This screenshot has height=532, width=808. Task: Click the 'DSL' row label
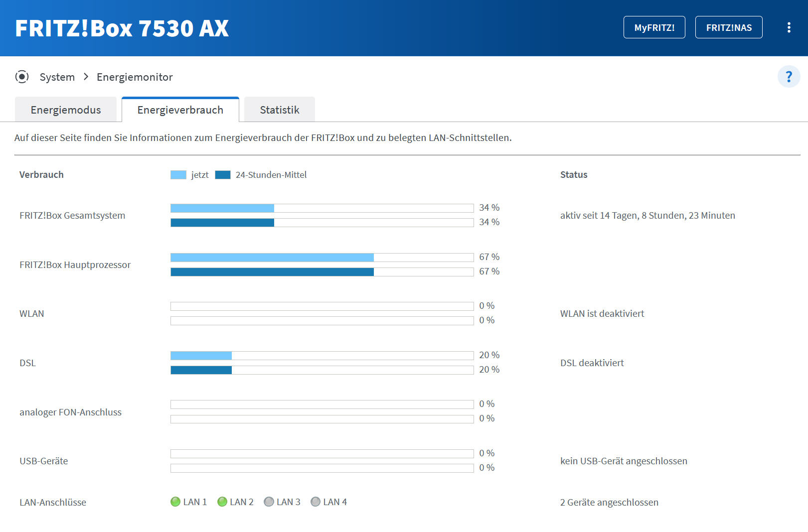28,363
